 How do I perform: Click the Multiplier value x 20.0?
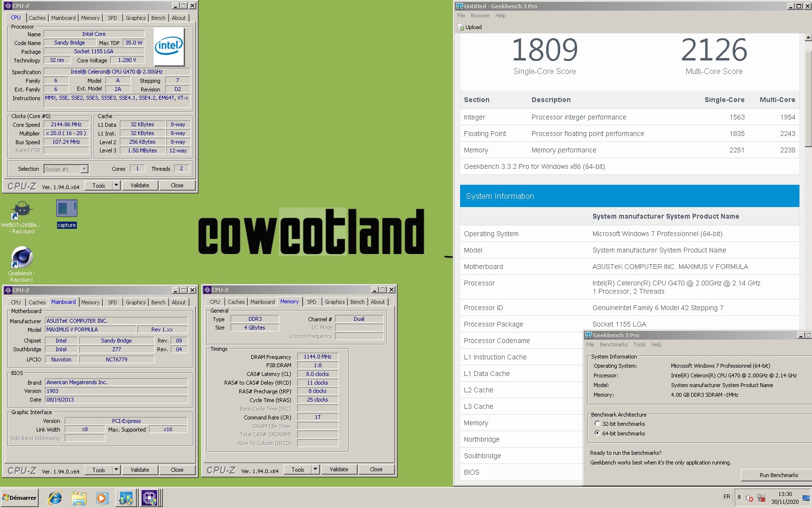pos(67,133)
